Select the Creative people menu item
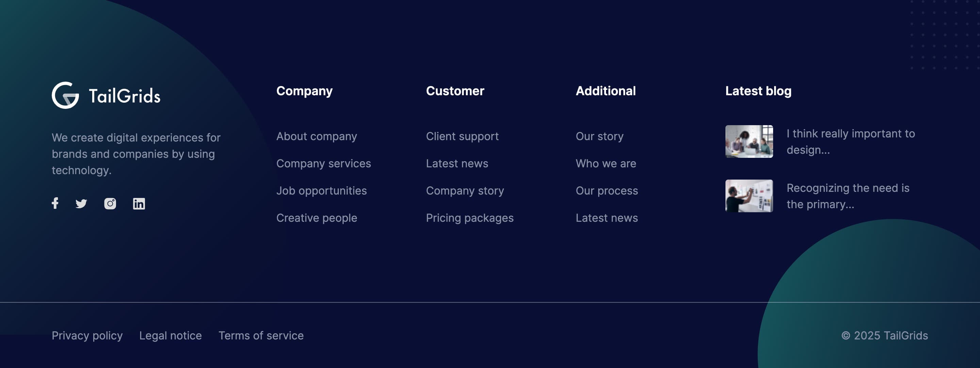The image size is (980, 368). pos(316,218)
